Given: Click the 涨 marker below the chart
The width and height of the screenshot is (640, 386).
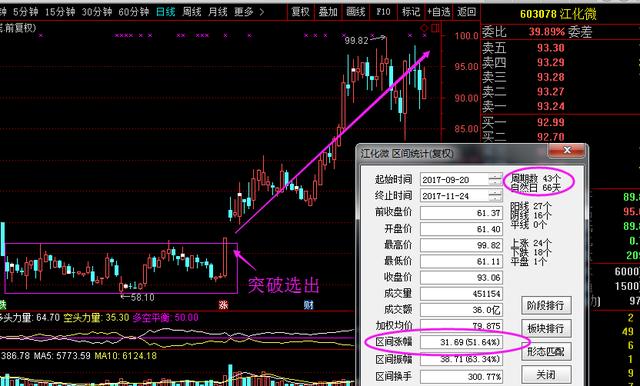Looking at the screenshot, I should [223, 304].
